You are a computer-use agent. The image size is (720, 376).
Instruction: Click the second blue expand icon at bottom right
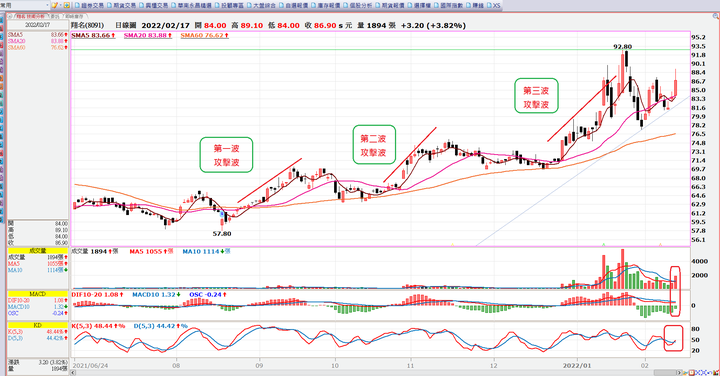(x=703, y=372)
